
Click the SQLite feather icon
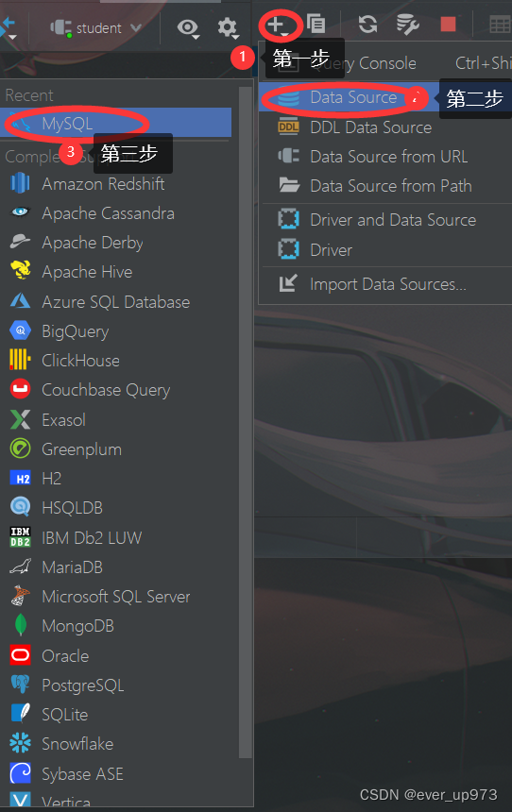pyautogui.click(x=21, y=714)
